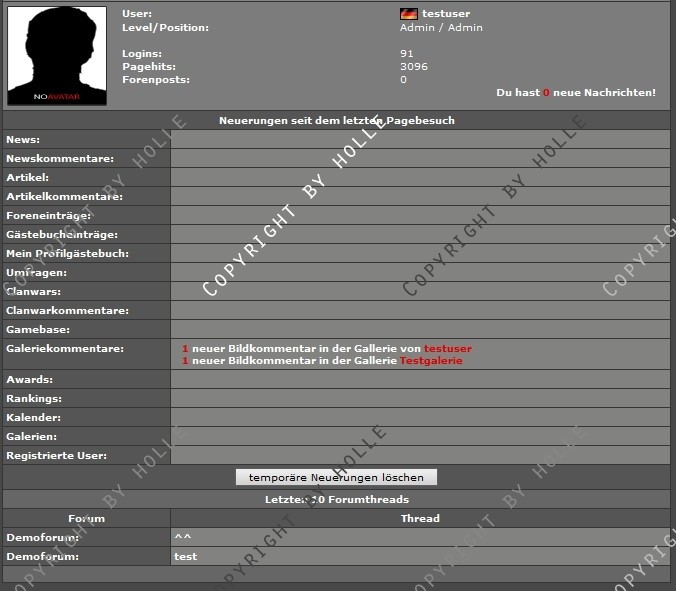This screenshot has width=676, height=591.
Task: Click the 'Gamebase:' row label
Action: point(38,329)
